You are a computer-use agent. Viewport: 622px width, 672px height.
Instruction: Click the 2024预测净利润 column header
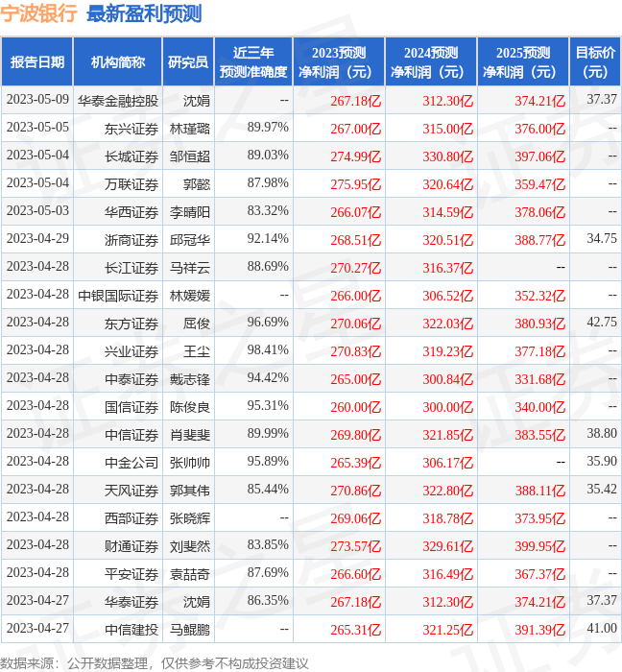[x=431, y=62]
